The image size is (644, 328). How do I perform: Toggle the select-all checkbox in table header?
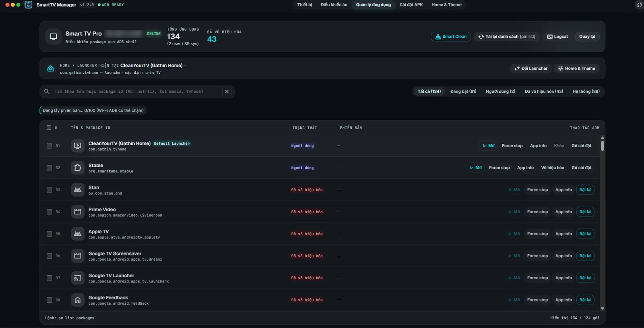tap(49, 128)
